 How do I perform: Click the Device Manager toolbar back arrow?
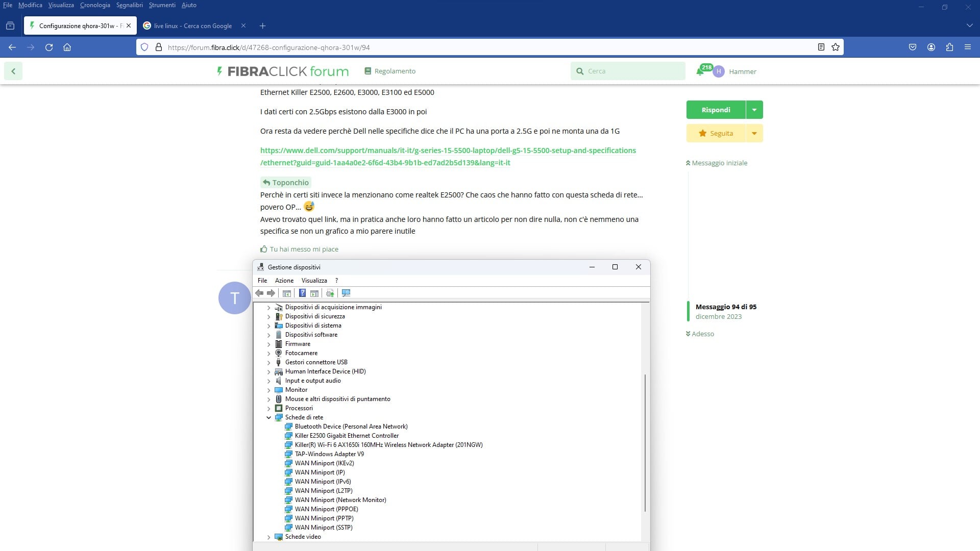pyautogui.click(x=259, y=293)
